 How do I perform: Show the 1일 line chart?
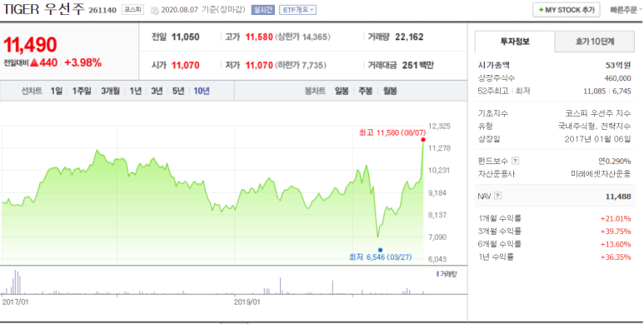[x=57, y=91]
